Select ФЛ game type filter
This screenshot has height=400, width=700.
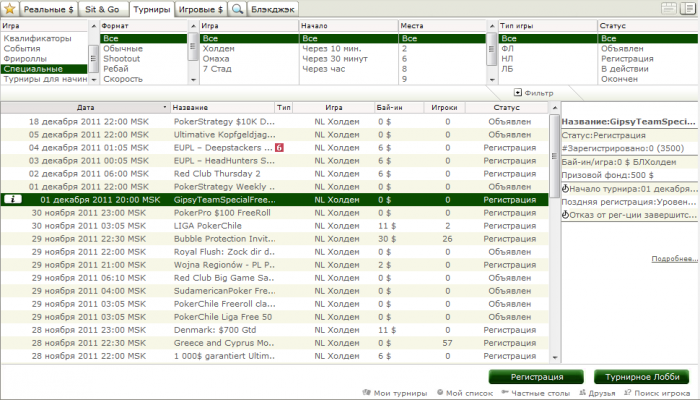pyautogui.click(x=507, y=49)
